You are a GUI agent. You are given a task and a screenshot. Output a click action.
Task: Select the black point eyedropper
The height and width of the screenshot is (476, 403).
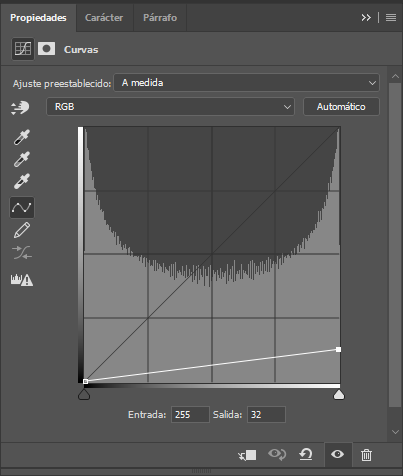coord(22,137)
